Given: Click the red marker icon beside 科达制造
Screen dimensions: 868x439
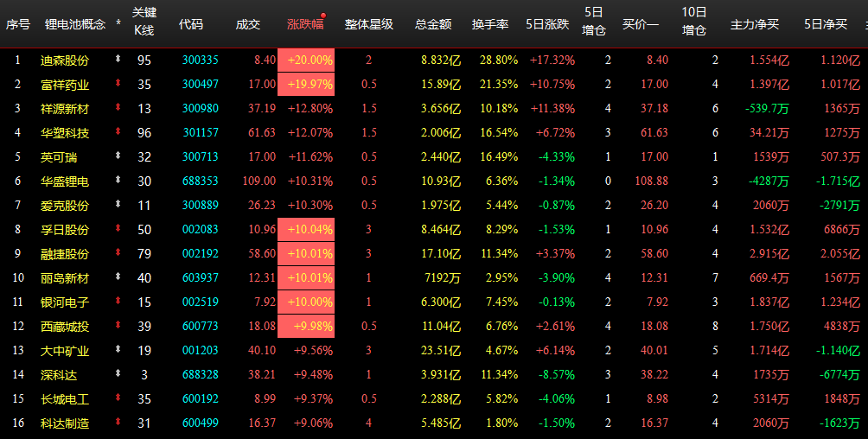Looking at the screenshot, I should coord(118,423).
